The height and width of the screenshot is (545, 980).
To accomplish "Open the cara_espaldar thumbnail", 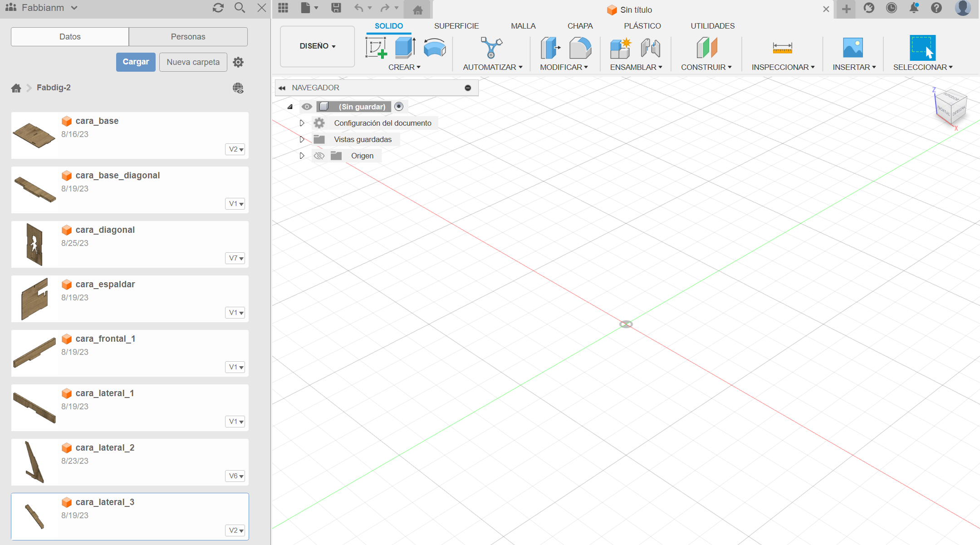I will (34, 299).
